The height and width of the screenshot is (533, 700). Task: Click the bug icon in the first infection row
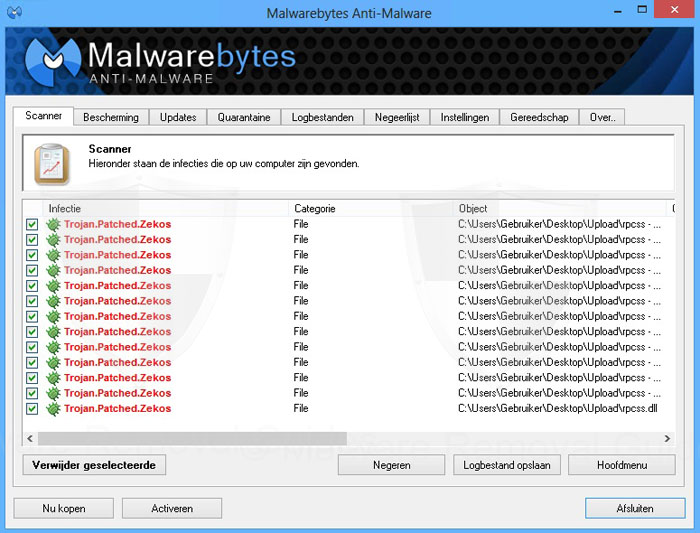53,225
